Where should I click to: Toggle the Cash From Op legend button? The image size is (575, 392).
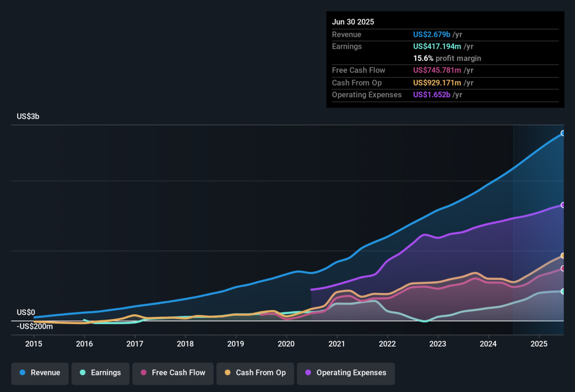(x=255, y=373)
